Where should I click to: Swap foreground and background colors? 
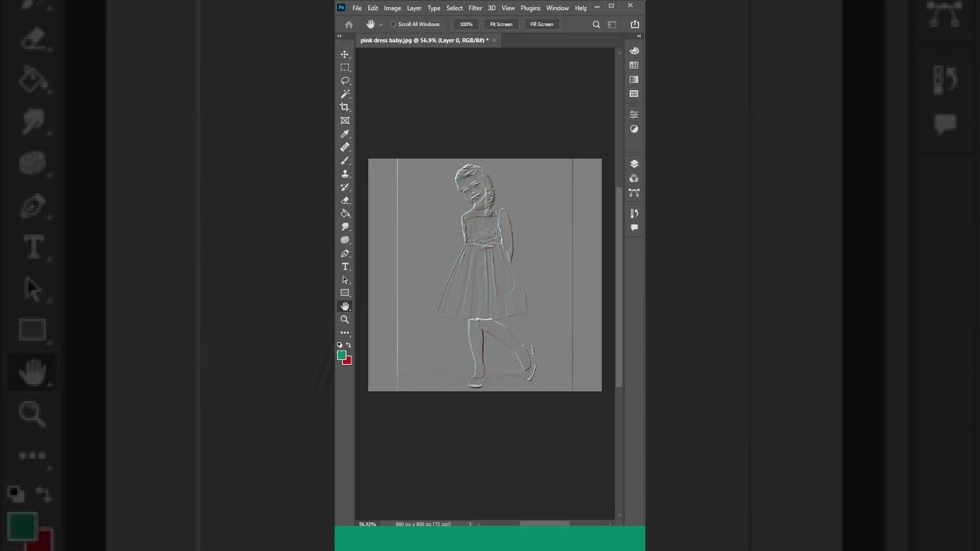(348, 345)
